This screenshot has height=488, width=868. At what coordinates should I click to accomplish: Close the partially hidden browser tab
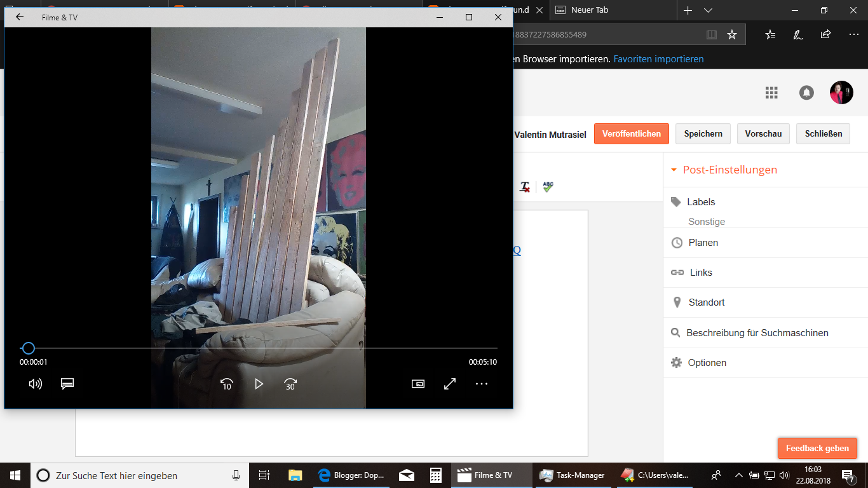[539, 10]
